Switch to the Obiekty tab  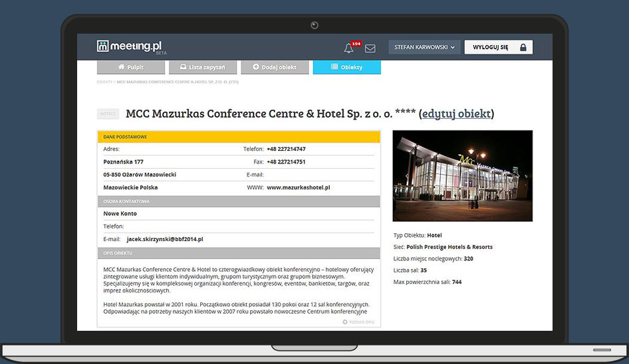pos(346,67)
